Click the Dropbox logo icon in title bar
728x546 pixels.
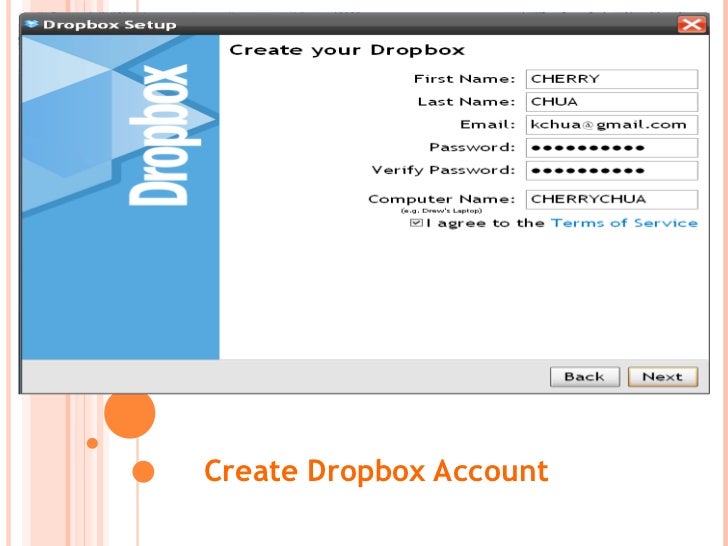[32, 24]
